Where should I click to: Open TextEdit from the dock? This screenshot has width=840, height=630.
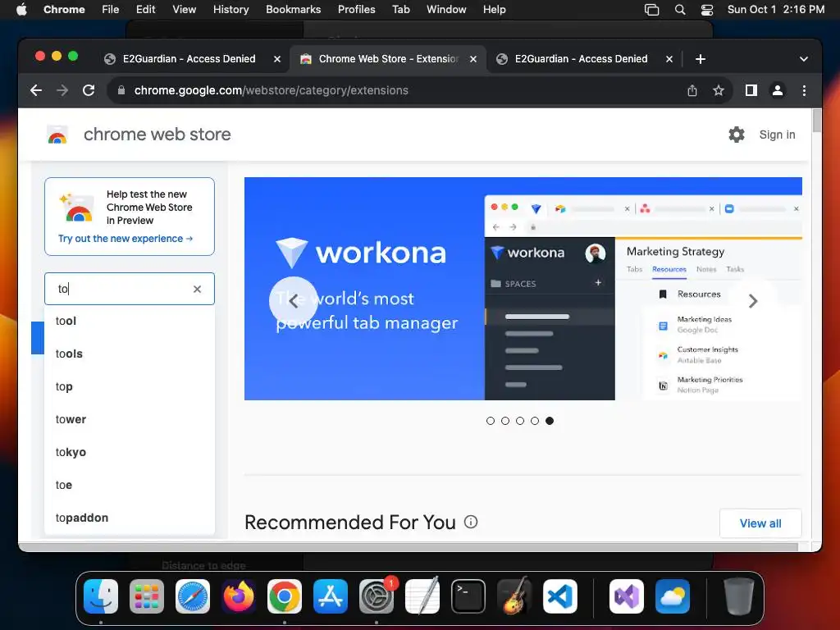coord(422,596)
